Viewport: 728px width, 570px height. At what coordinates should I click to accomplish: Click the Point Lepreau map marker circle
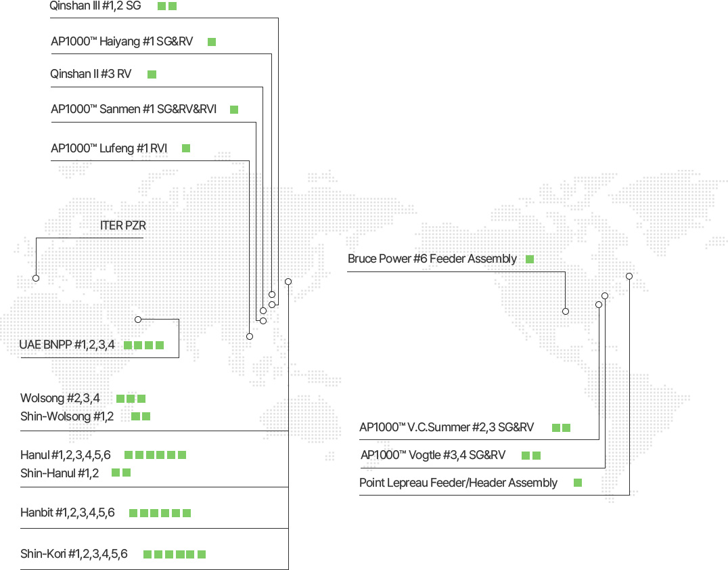(629, 276)
